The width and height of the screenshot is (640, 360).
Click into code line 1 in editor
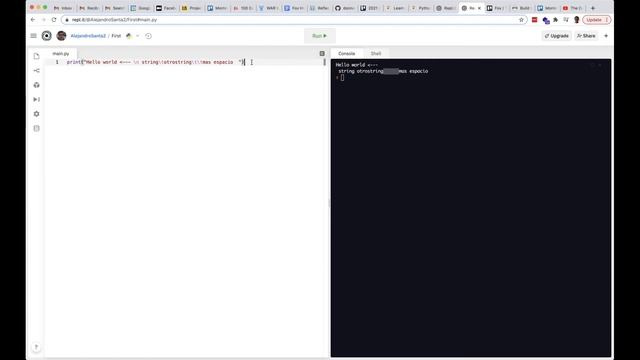pyautogui.click(x=156, y=62)
